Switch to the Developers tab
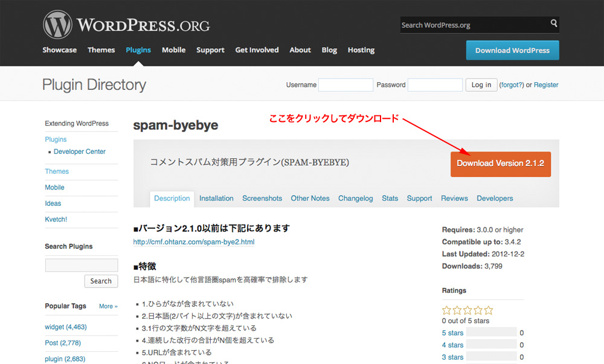 [x=495, y=199]
